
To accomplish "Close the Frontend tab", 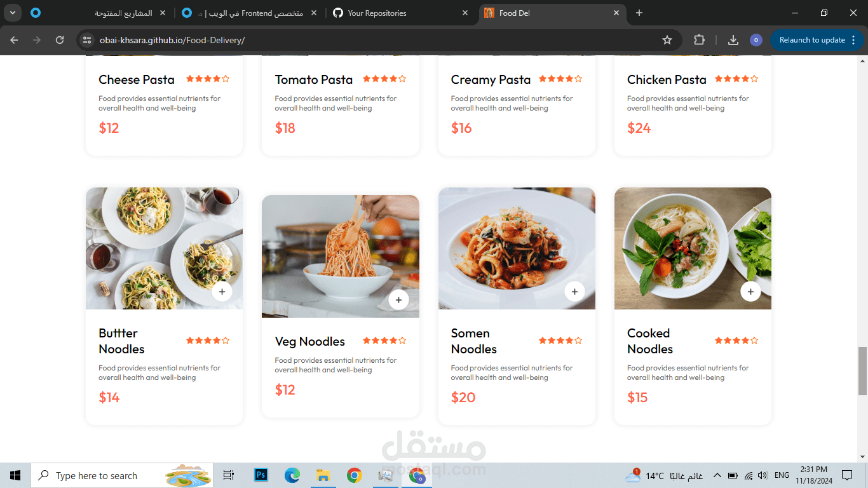I will (314, 13).
